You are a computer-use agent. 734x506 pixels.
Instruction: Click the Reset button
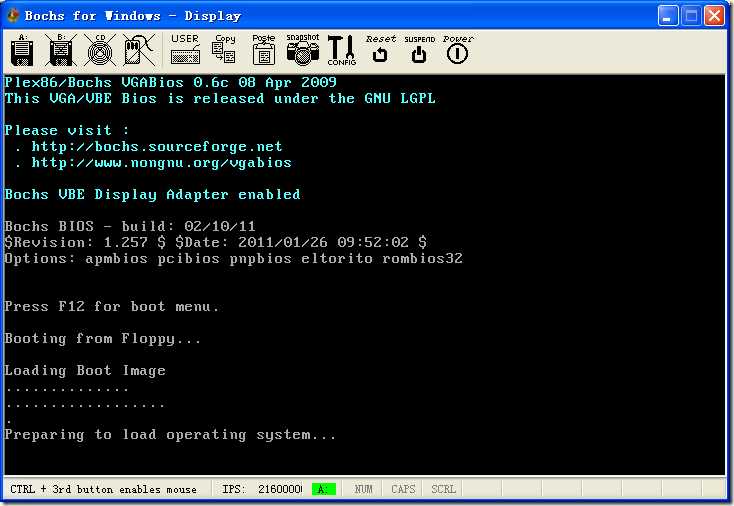381,49
